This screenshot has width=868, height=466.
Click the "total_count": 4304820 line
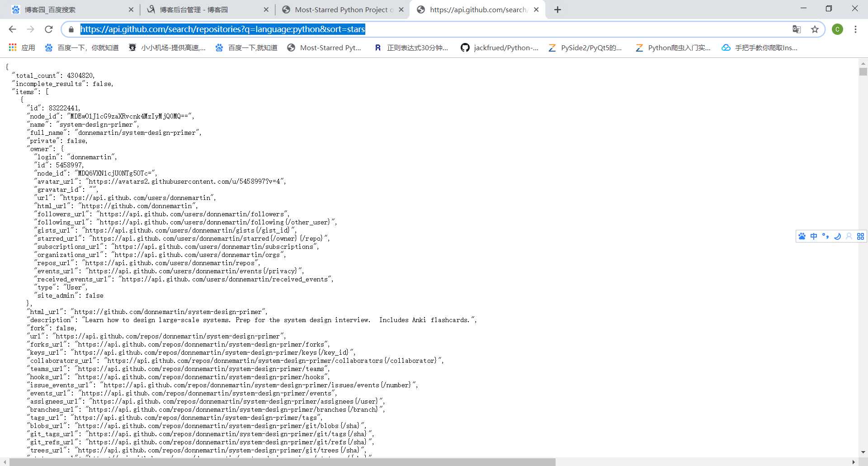[x=53, y=76]
